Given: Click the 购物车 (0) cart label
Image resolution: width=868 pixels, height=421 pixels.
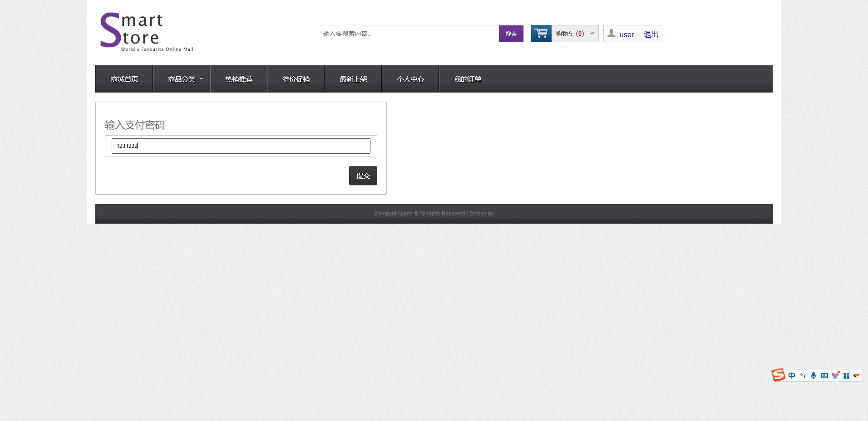Looking at the screenshot, I should coord(570,34).
